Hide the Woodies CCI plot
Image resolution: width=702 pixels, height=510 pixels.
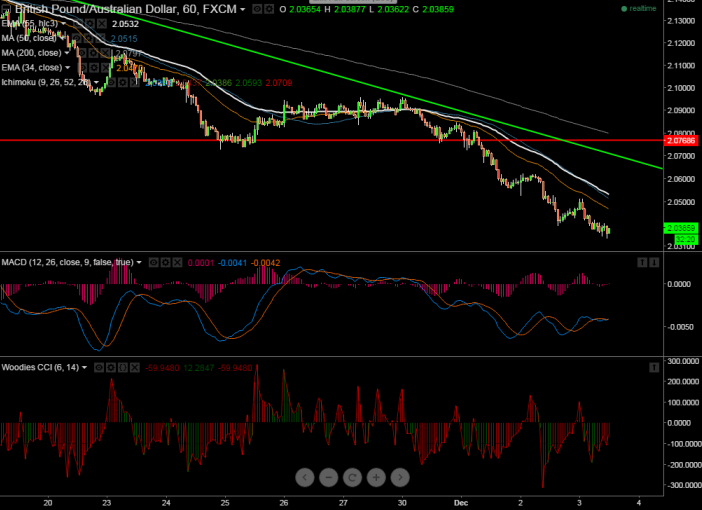98,368
